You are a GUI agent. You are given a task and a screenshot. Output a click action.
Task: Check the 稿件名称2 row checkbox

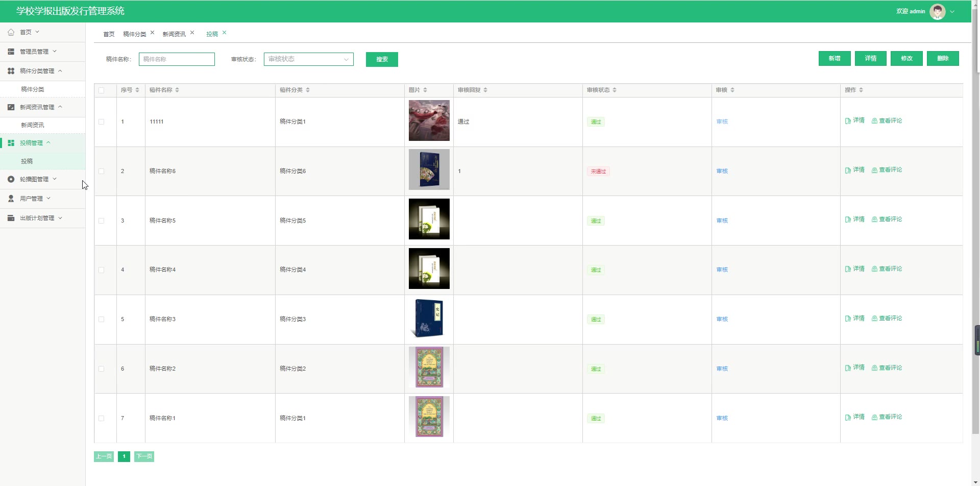pos(101,369)
